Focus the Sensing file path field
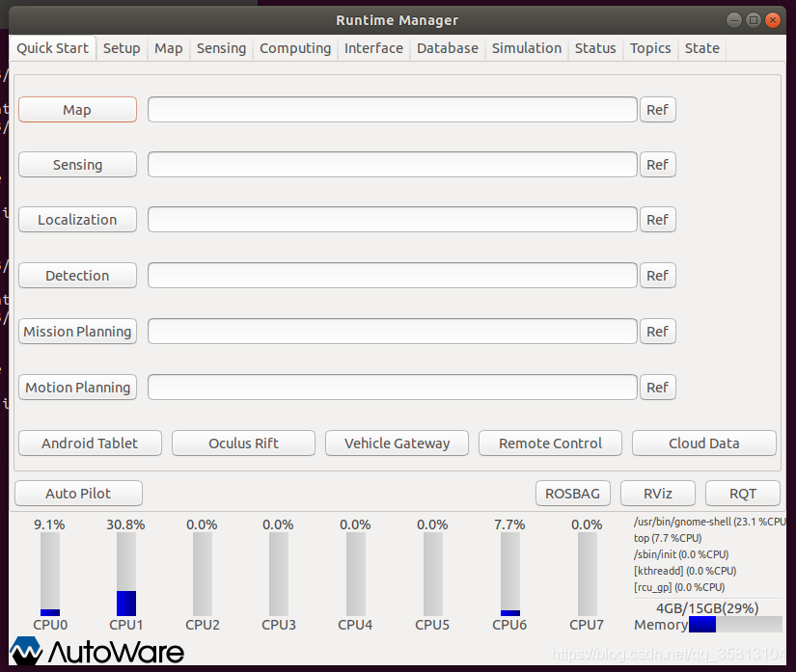Viewport: 796px width, 672px height. coord(393,164)
